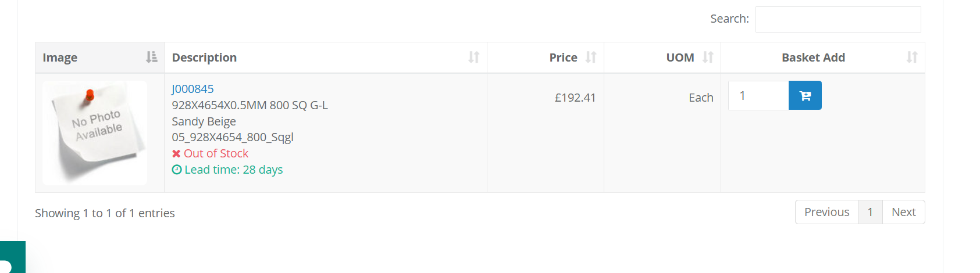
Task: Go to the Next page
Action: point(903,212)
